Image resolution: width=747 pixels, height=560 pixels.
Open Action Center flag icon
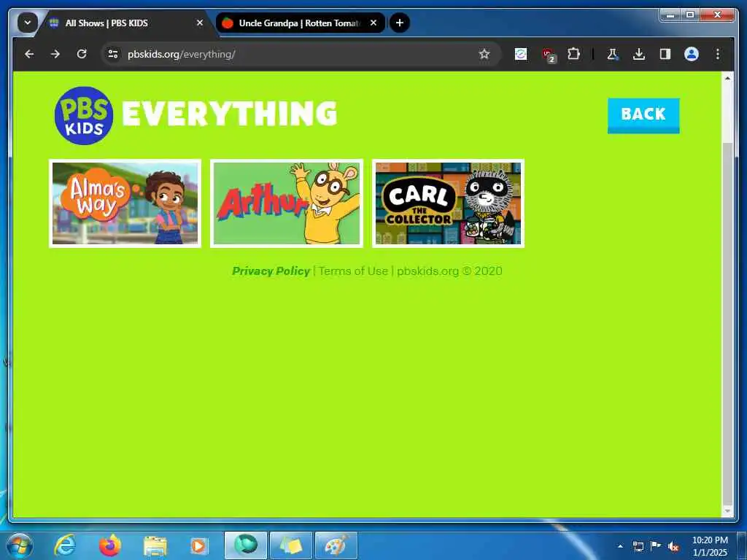pos(656,545)
